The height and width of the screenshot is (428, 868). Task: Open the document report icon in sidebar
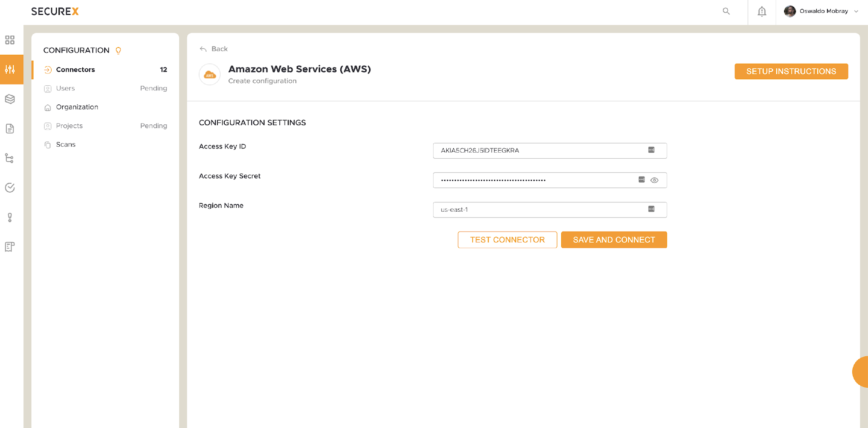[10, 129]
